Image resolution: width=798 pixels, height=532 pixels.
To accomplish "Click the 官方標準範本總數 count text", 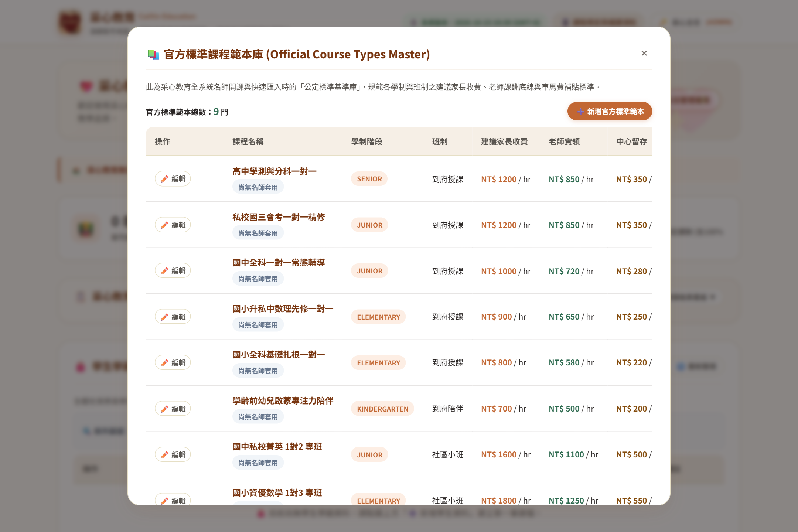I will [x=187, y=112].
